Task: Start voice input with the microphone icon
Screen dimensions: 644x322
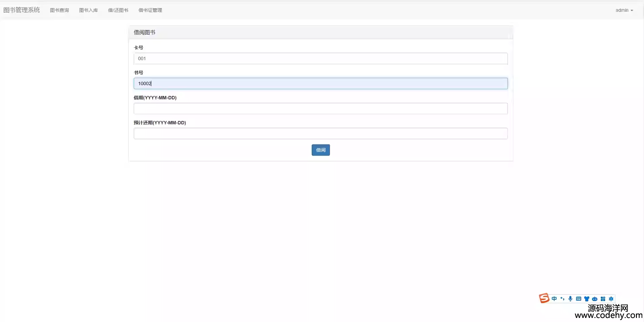Action: point(570,299)
